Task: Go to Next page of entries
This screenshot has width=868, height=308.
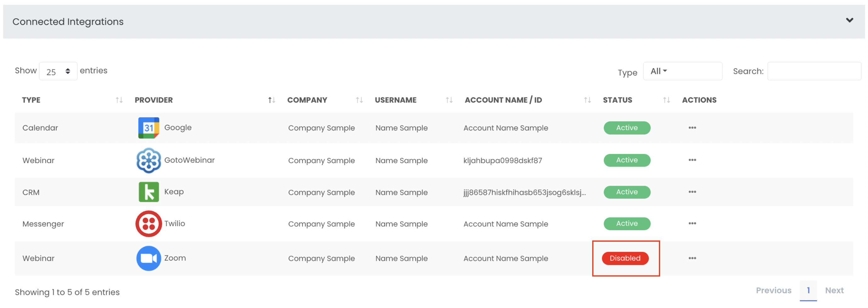Action: (834, 290)
